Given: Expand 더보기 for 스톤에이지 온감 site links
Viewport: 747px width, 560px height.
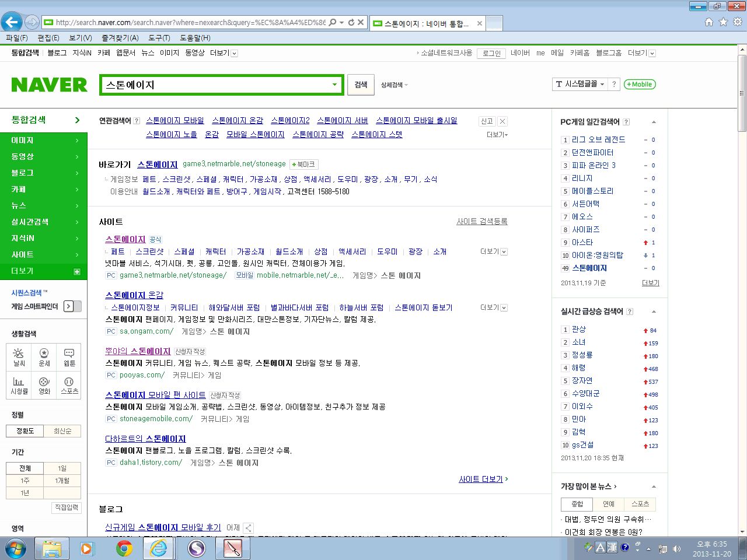Looking at the screenshot, I should 494,307.
